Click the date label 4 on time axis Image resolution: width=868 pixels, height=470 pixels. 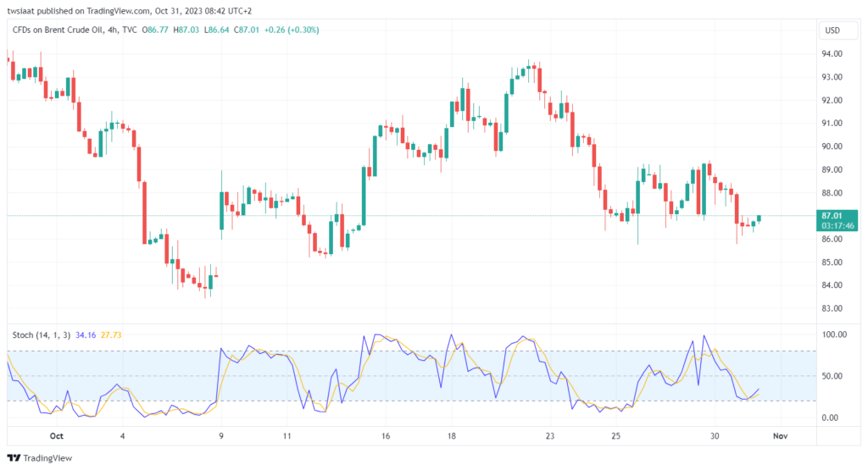click(122, 436)
